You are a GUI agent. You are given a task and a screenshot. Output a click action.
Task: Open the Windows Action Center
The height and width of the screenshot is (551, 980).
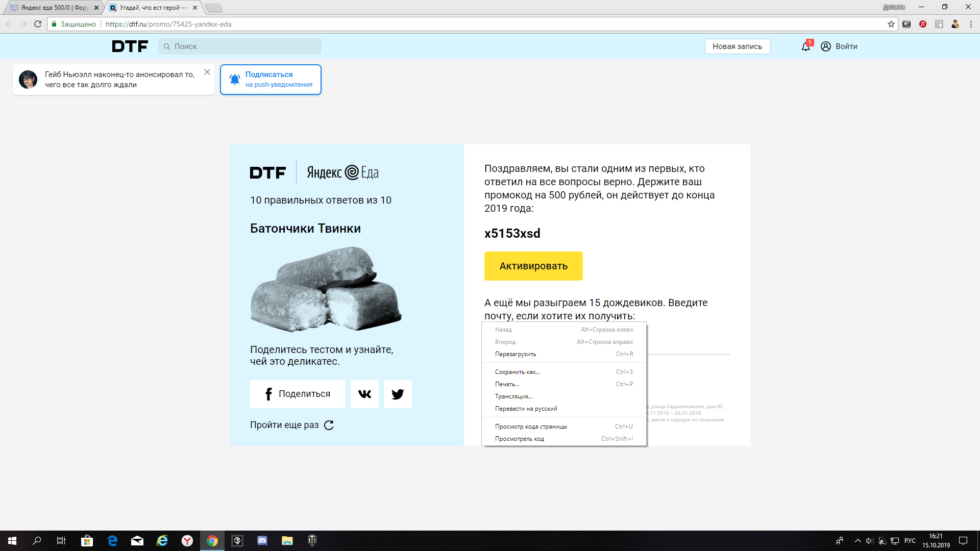pyautogui.click(x=963, y=541)
